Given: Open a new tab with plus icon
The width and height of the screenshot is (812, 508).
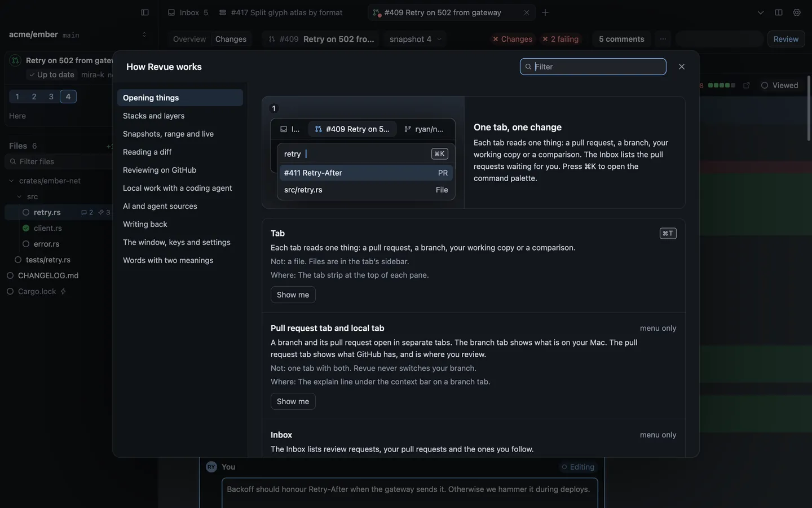Looking at the screenshot, I should coord(545,12).
